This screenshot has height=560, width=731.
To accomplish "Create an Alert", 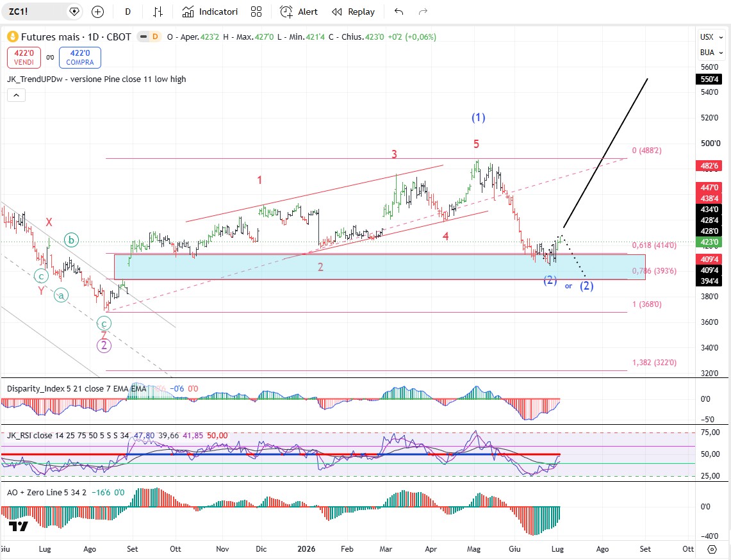I will [x=299, y=12].
